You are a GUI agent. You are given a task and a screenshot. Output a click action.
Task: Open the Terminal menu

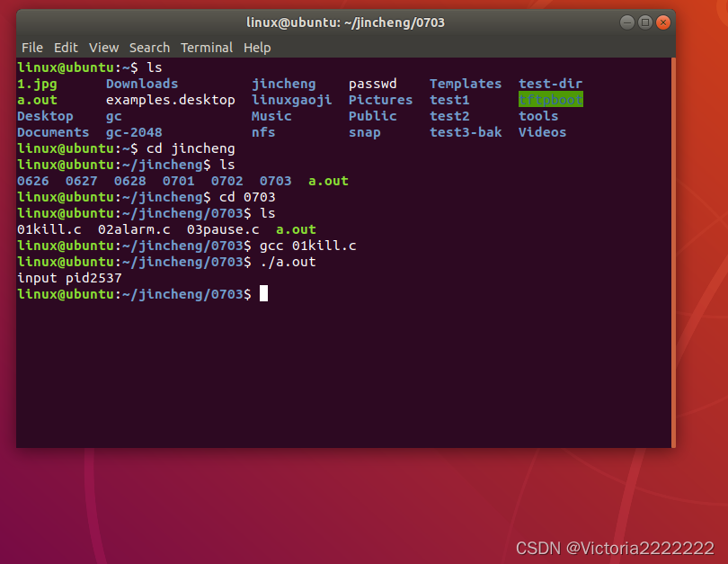coord(206,48)
